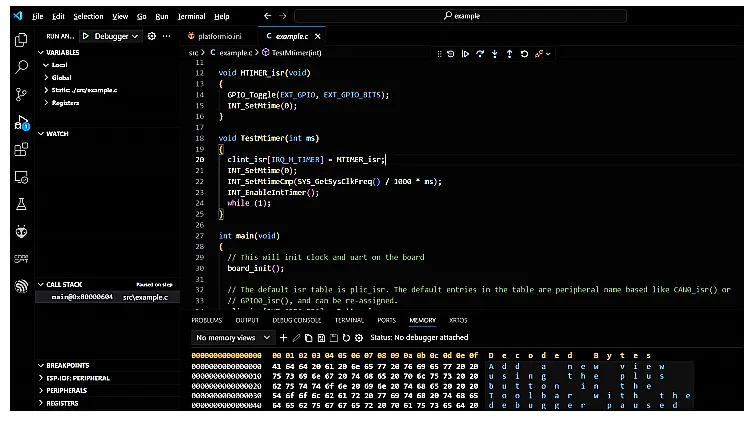Click Continue in debug toolbar
This screenshot has width=756, height=424.
(x=466, y=53)
